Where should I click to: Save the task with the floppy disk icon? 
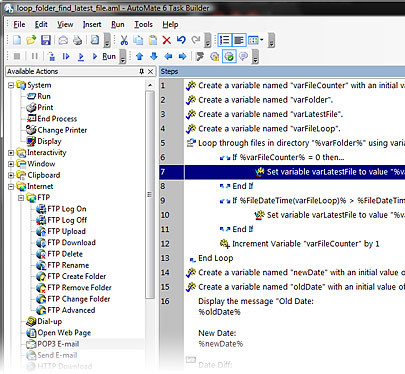[x=46, y=40]
